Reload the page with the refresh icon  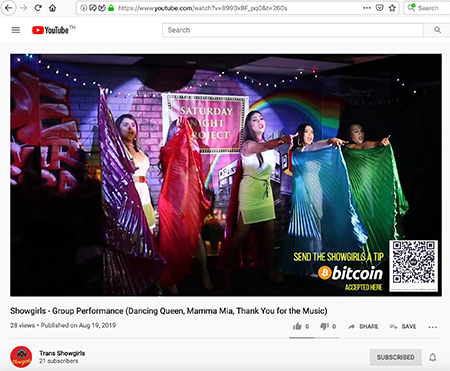click(38, 8)
